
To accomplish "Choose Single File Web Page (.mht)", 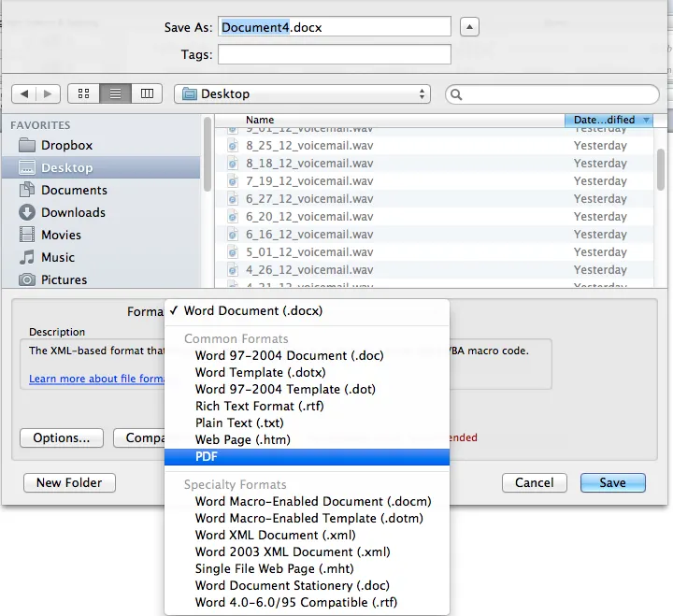I will coord(307,568).
